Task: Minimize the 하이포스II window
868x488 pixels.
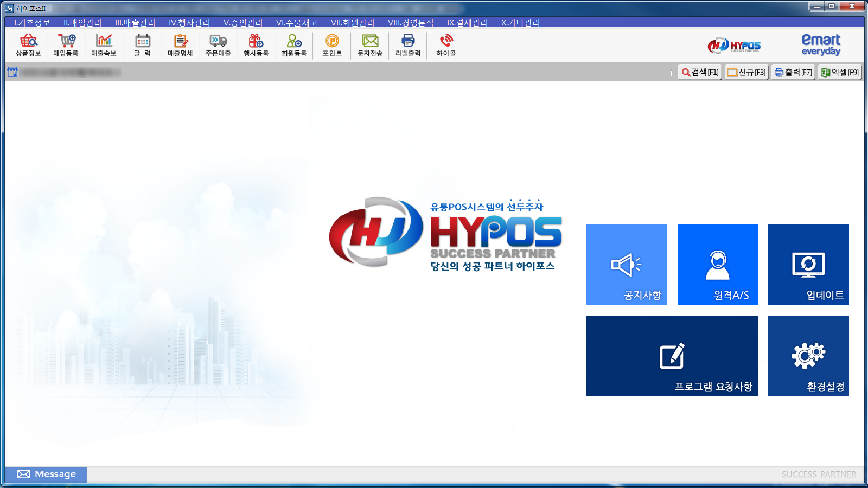Action: coord(816,6)
